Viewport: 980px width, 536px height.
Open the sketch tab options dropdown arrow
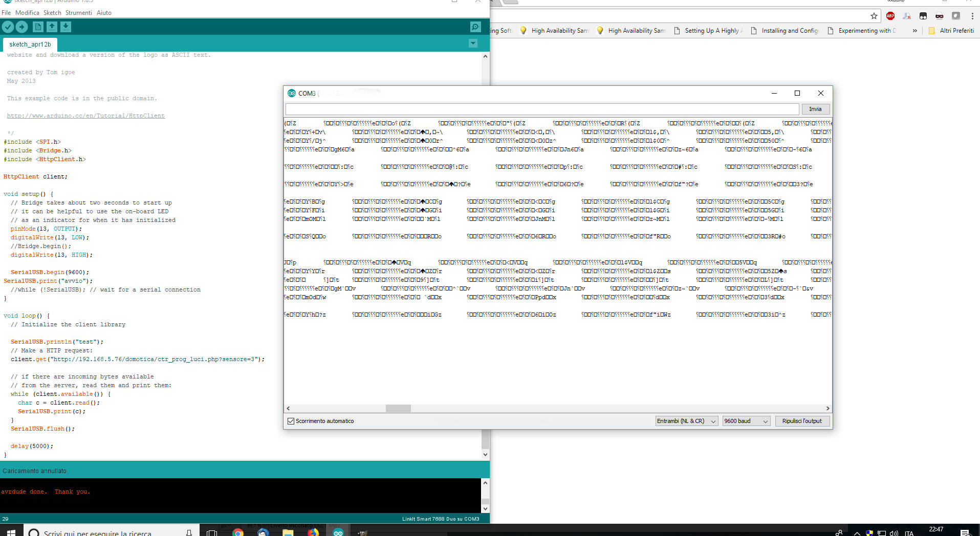pos(473,43)
